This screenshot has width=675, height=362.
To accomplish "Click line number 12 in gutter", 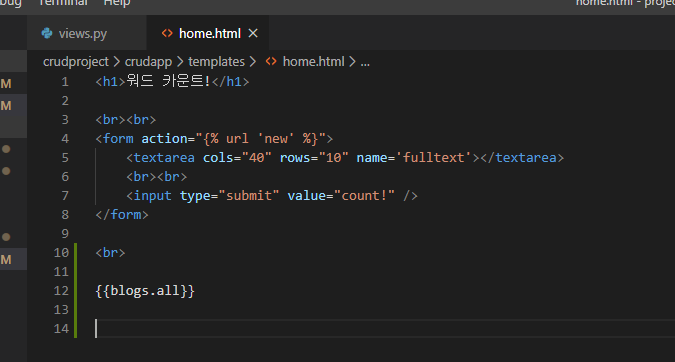I will pyautogui.click(x=61, y=291).
